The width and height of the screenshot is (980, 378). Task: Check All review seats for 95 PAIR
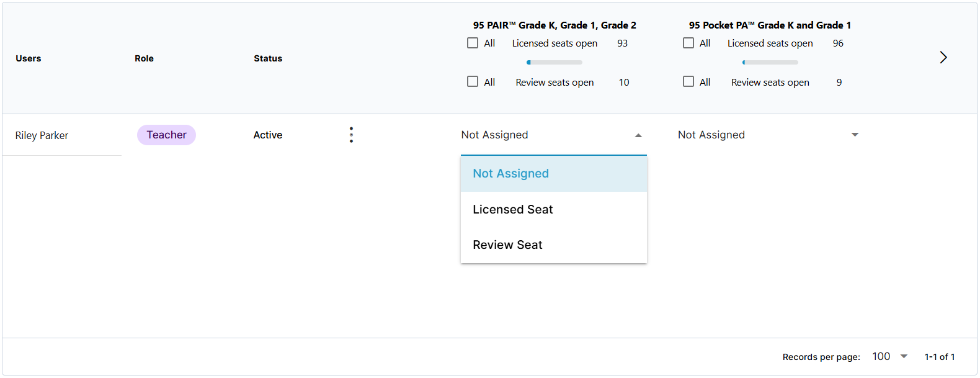[473, 81]
